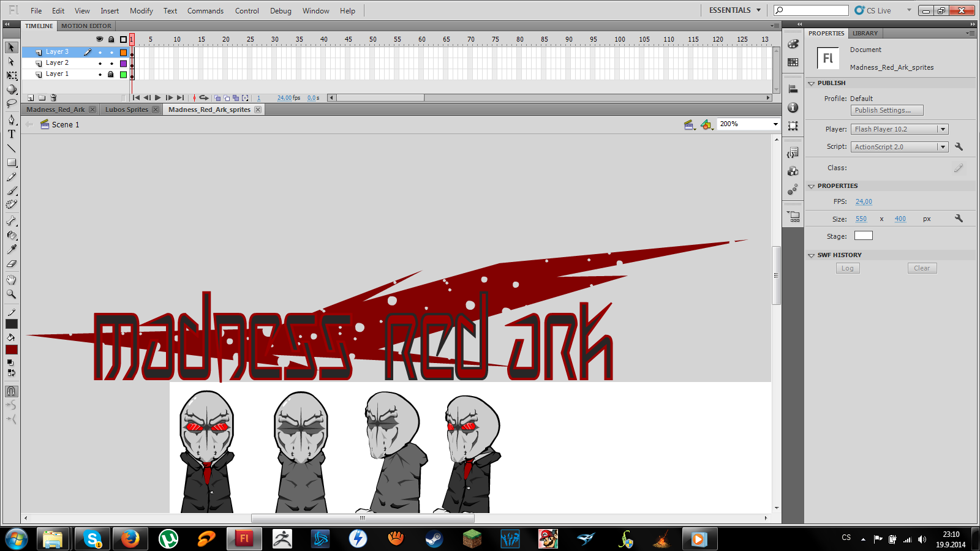Select the 3D Rotation tool

[11, 89]
